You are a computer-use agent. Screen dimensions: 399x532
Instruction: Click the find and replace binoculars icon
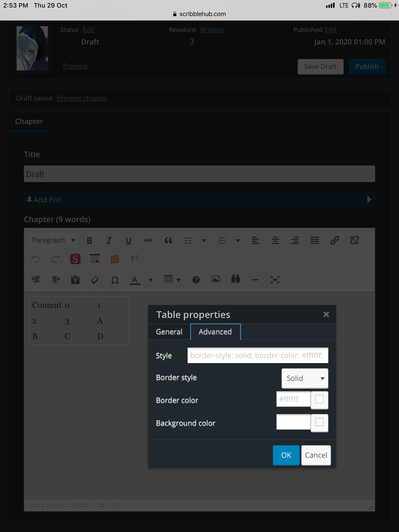[x=235, y=280]
